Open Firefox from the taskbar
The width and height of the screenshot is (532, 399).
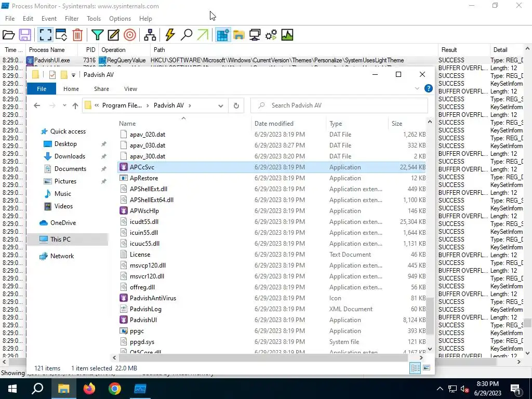89,389
